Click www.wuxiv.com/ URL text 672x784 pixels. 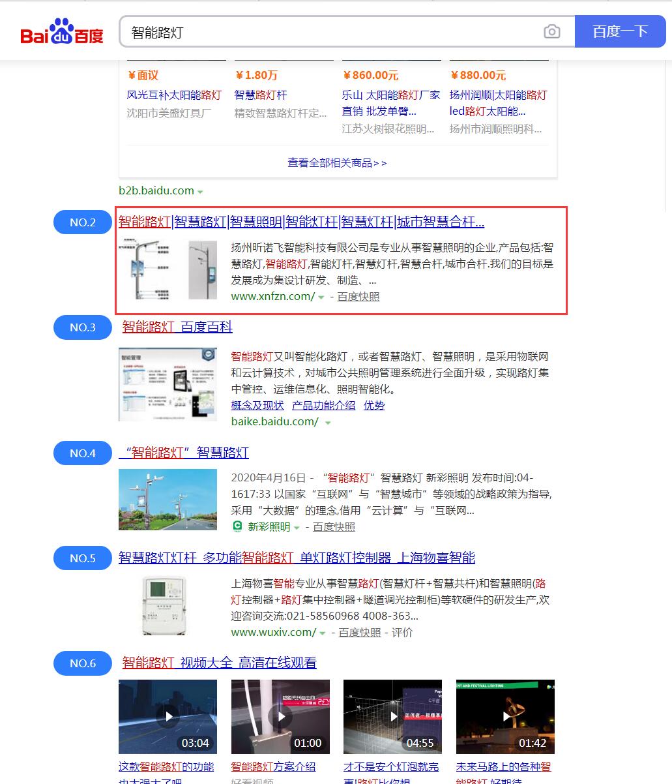[x=274, y=632]
